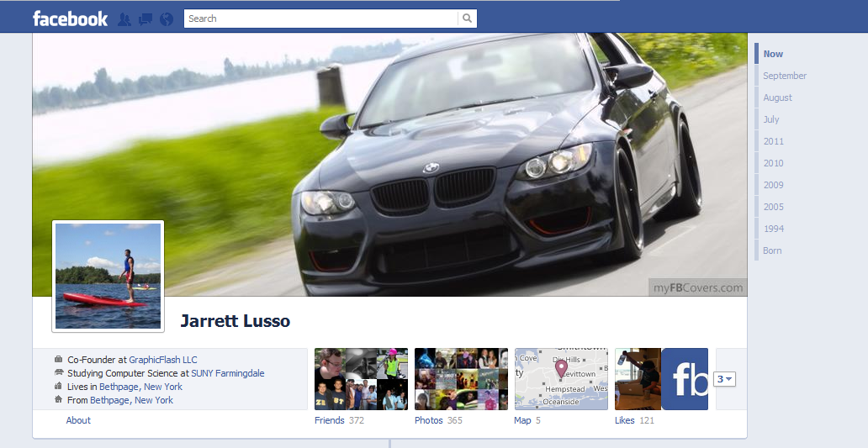
Task: Open New York link in Lives in row
Action: click(163, 387)
